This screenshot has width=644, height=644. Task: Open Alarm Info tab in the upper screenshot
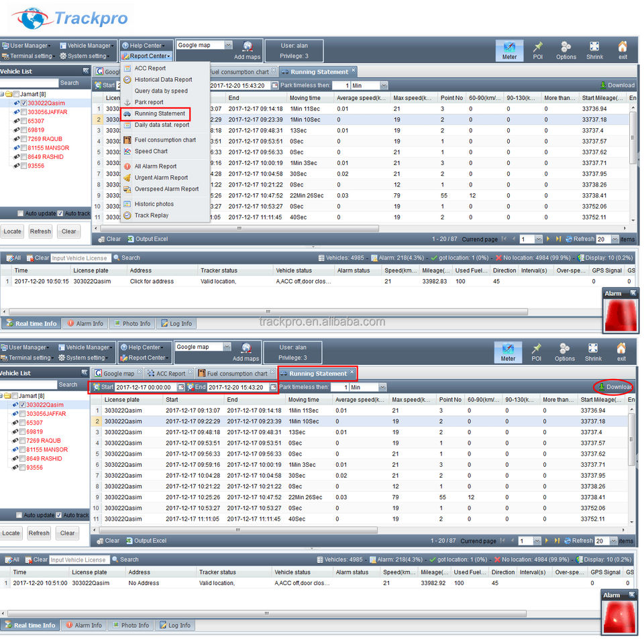85,323
